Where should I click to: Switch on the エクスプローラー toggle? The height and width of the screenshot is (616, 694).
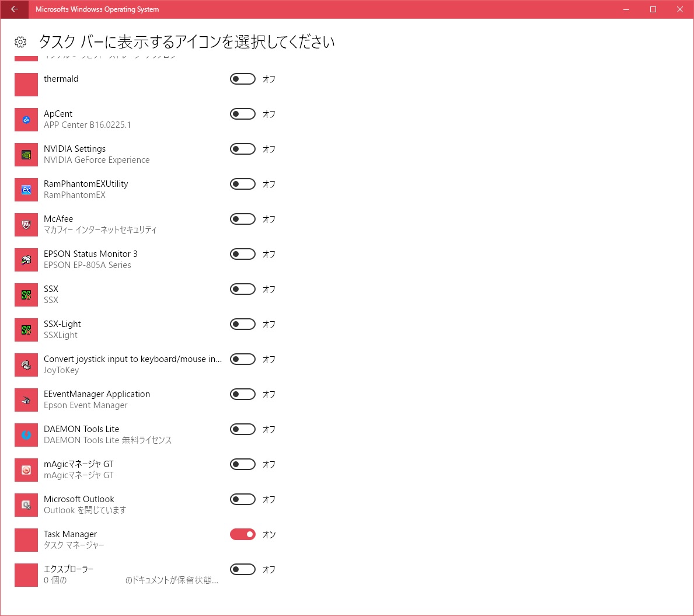tap(243, 569)
